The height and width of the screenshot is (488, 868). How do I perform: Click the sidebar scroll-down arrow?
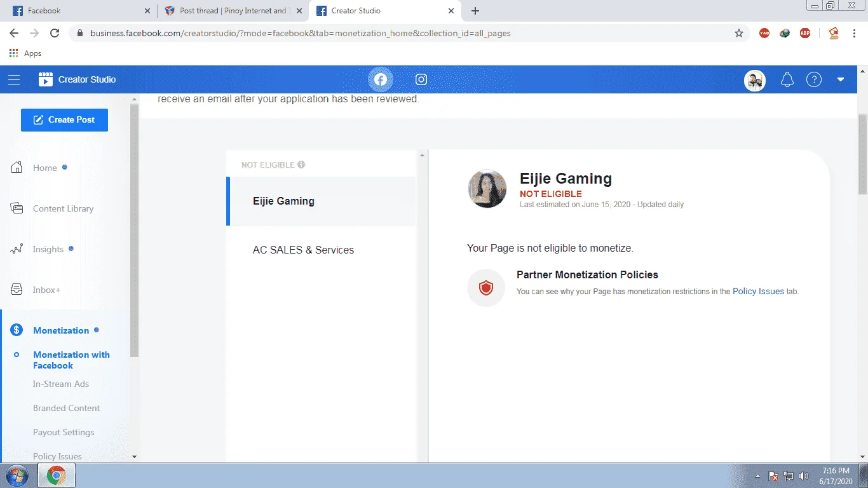click(134, 457)
